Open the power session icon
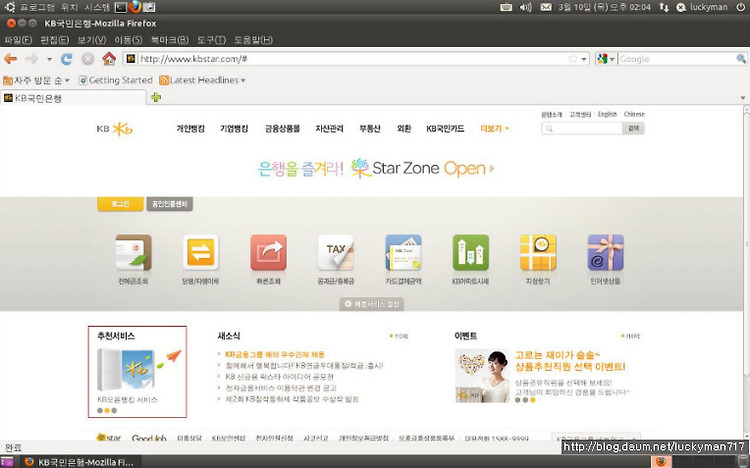 click(740, 7)
